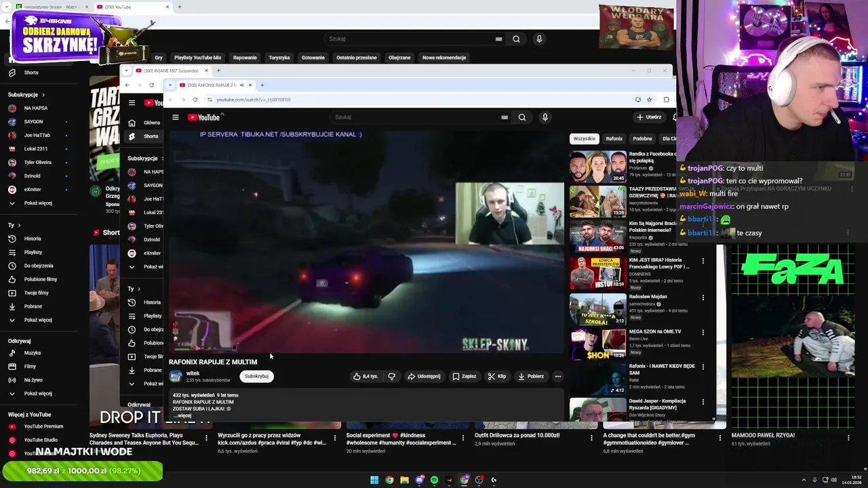This screenshot has height=488, width=868.
Task: Open options for the MEGA SZON na OME.TV video
Action: click(703, 332)
